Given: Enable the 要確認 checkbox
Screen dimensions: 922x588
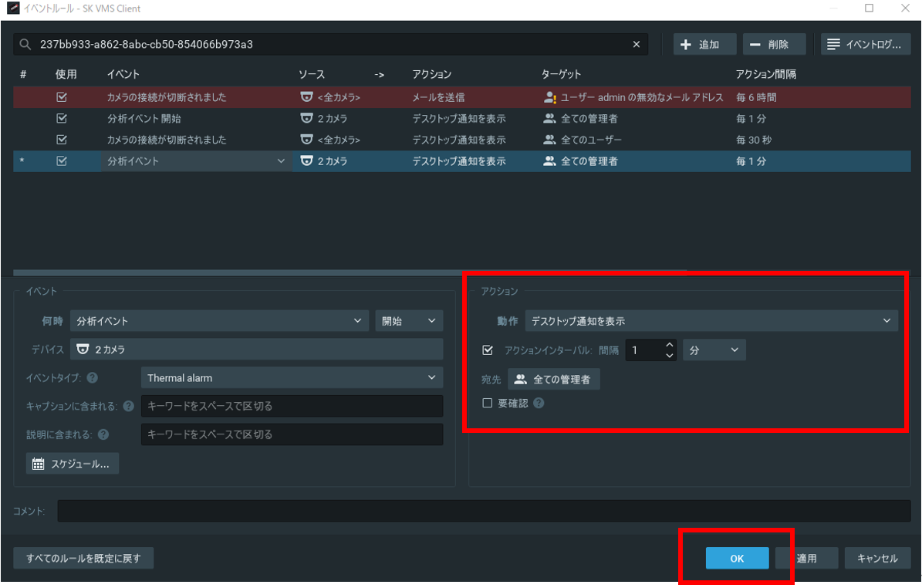Looking at the screenshot, I should [x=487, y=403].
